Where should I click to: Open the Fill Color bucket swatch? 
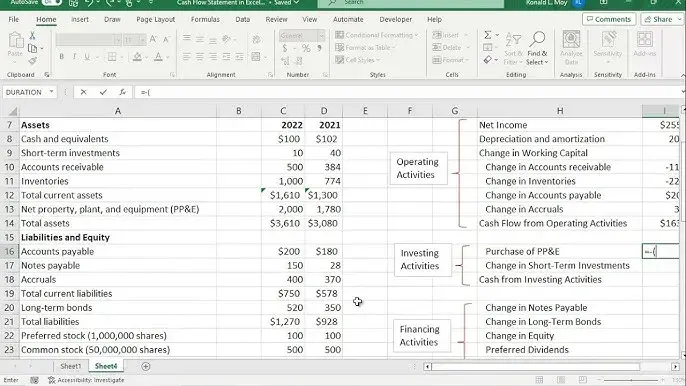137,56
